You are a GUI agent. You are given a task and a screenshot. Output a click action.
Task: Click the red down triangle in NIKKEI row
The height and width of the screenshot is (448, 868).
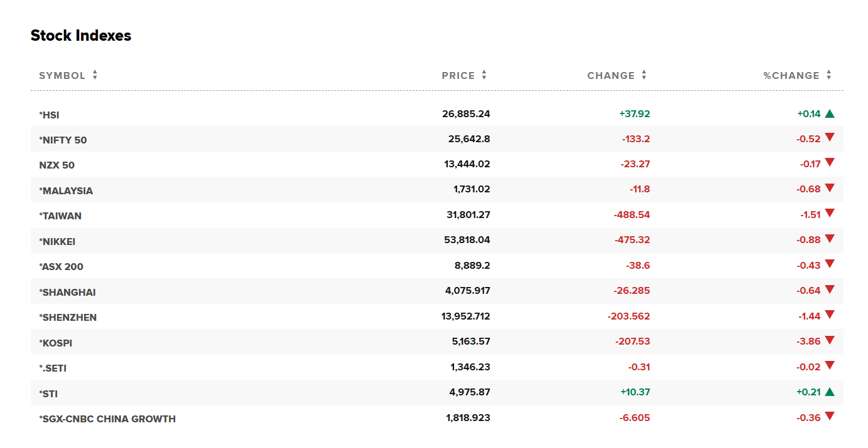pos(830,239)
